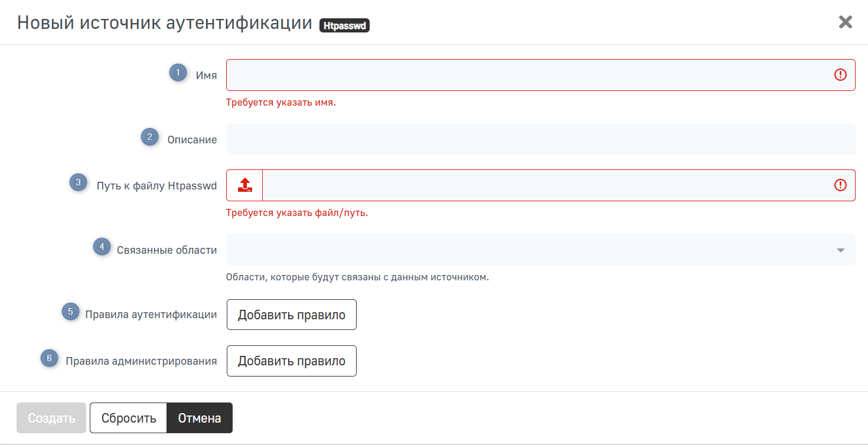Click help badge number 6 beside Правила администрирования
Screen dimensions: 868x445
(49, 358)
